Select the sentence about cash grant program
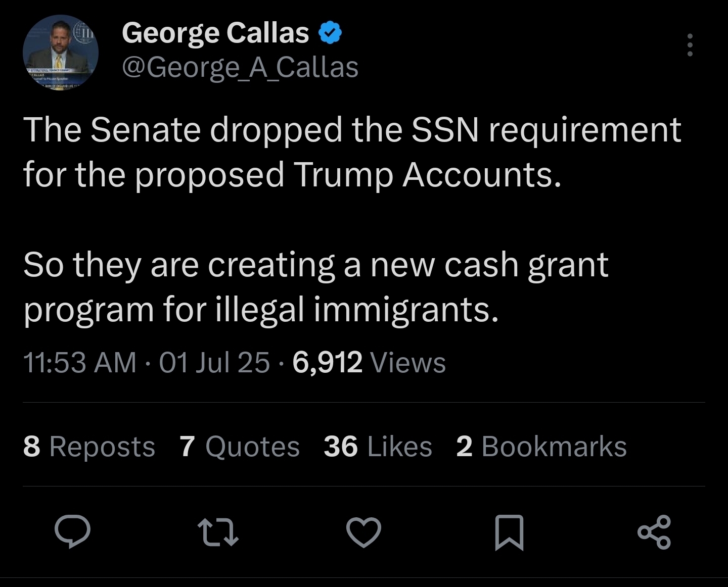 315,286
